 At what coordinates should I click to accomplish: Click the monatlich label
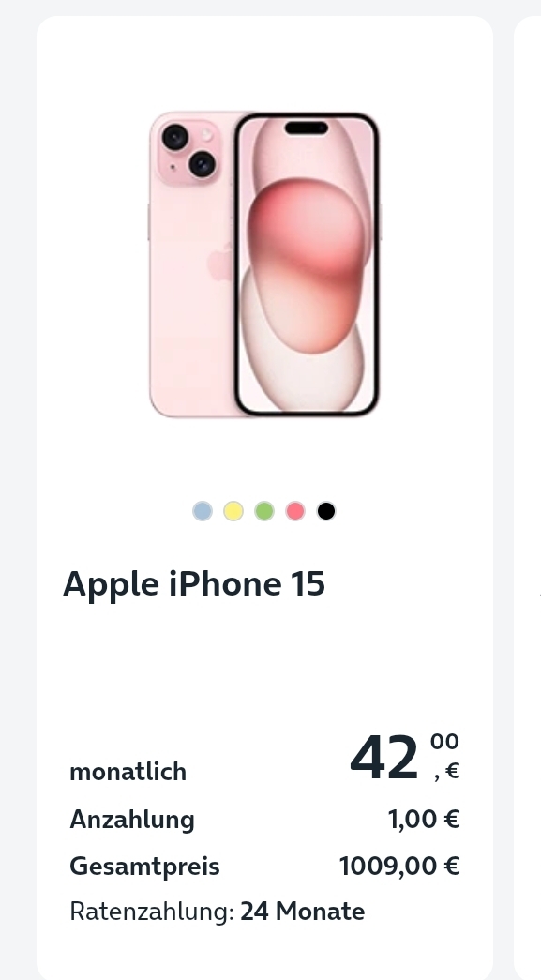point(128,772)
